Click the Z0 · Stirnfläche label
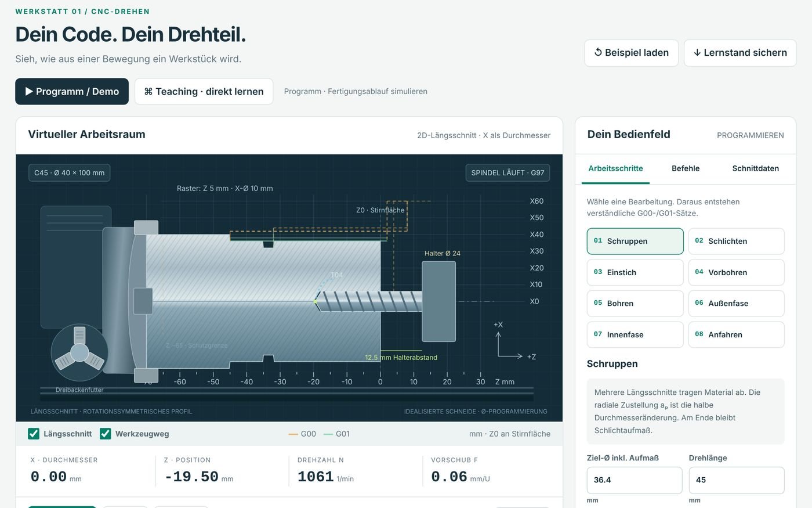Image resolution: width=812 pixels, height=508 pixels. pos(380,210)
